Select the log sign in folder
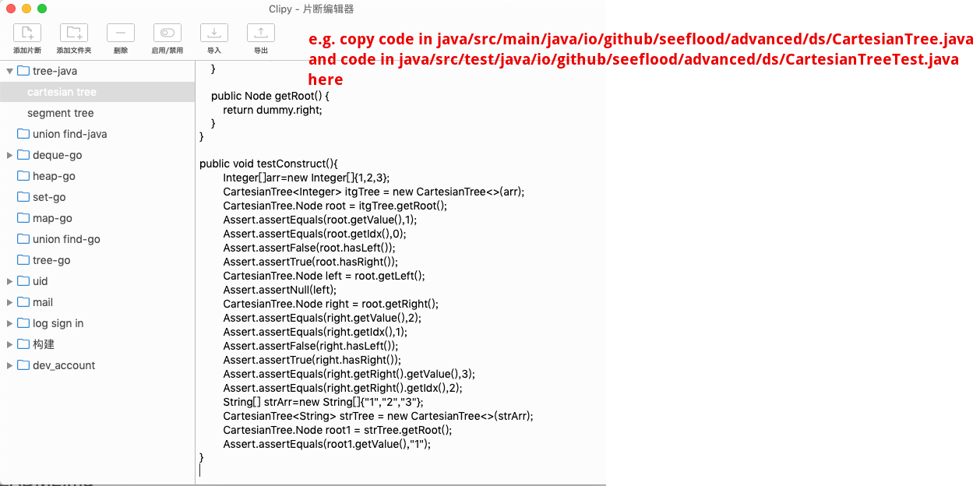Screen dimensions: 980x486 pos(97,323)
